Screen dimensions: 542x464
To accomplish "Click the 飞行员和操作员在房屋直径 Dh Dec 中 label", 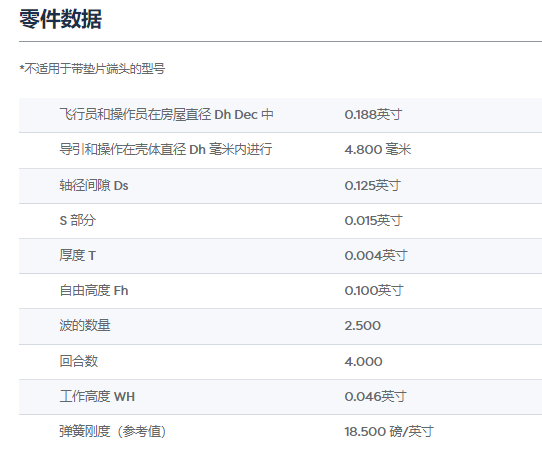I will point(166,114).
